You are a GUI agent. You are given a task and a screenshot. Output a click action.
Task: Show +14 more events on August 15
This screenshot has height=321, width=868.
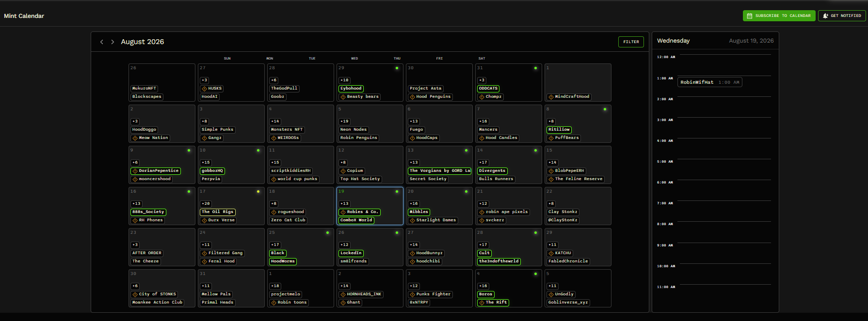(552, 163)
